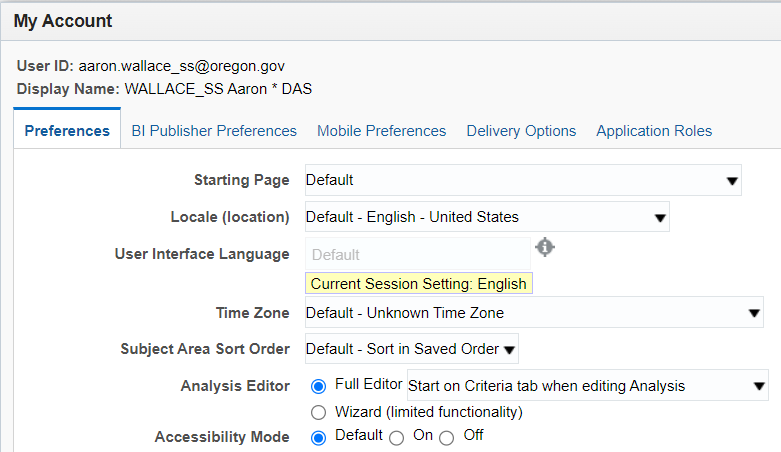The height and width of the screenshot is (452, 781).
Task: Open the BI Publisher Preferences tab
Action: 214,131
